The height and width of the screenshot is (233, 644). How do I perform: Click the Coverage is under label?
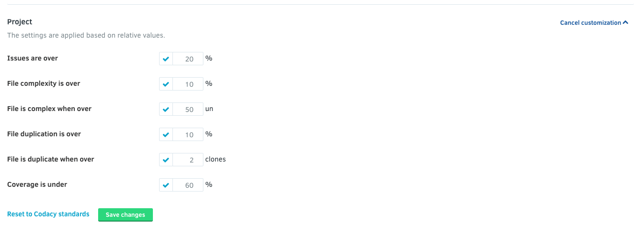[x=37, y=184]
